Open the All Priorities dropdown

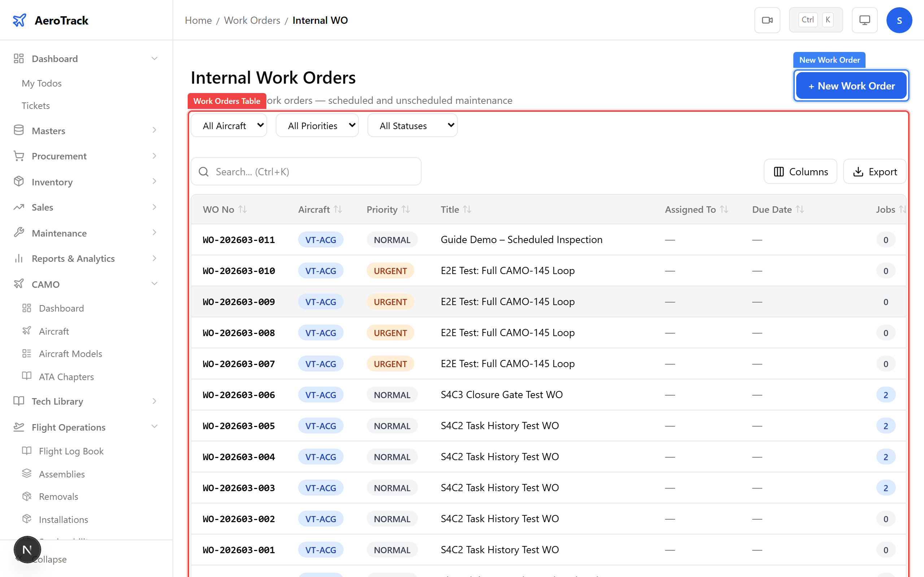point(317,125)
